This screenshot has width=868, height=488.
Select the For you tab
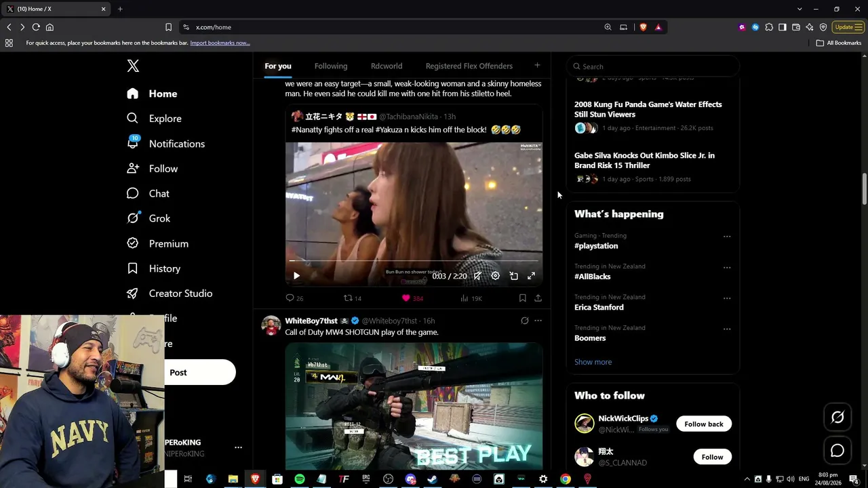(x=278, y=66)
